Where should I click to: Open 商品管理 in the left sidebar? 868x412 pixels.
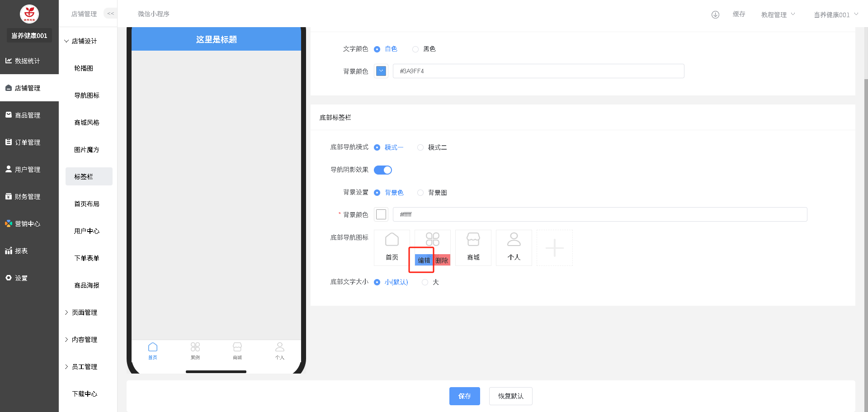tap(28, 115)
